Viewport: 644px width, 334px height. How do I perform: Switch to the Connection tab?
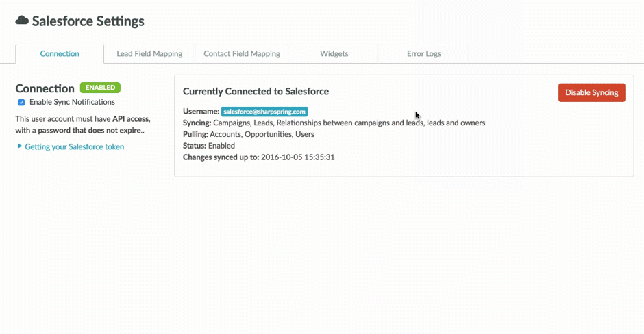pyautogui.click(x=60, y=54)
